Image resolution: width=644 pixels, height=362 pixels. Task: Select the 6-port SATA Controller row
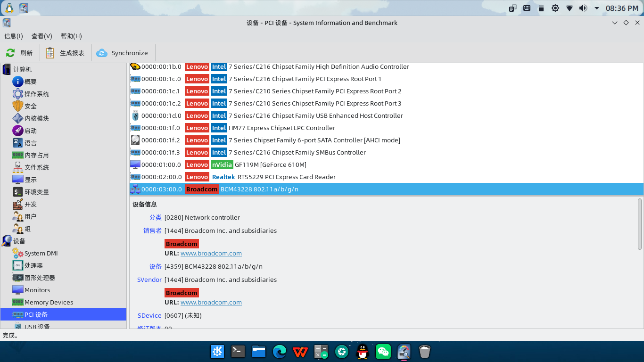pos(386,140)
